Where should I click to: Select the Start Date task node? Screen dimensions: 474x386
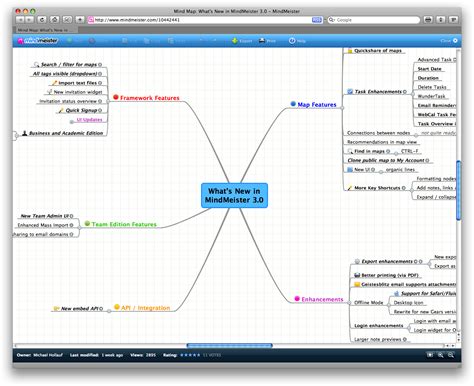click(429, 69)
